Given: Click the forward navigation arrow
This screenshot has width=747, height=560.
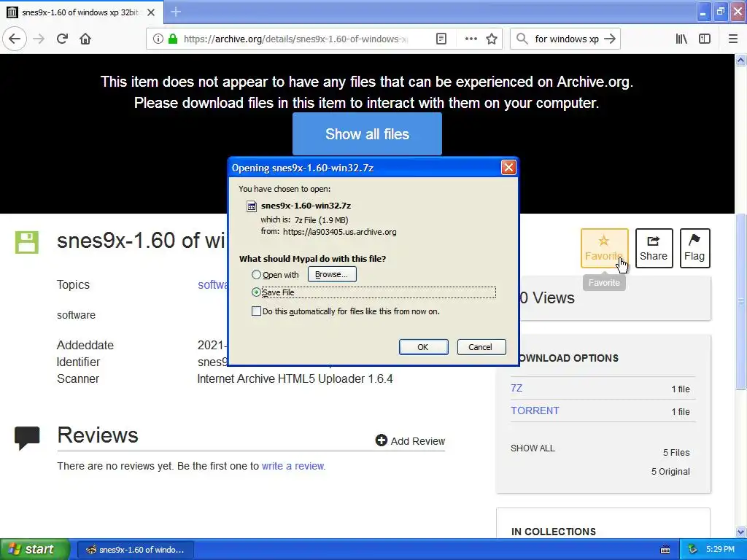Looking at the screenshot, I should click(39, 39).
